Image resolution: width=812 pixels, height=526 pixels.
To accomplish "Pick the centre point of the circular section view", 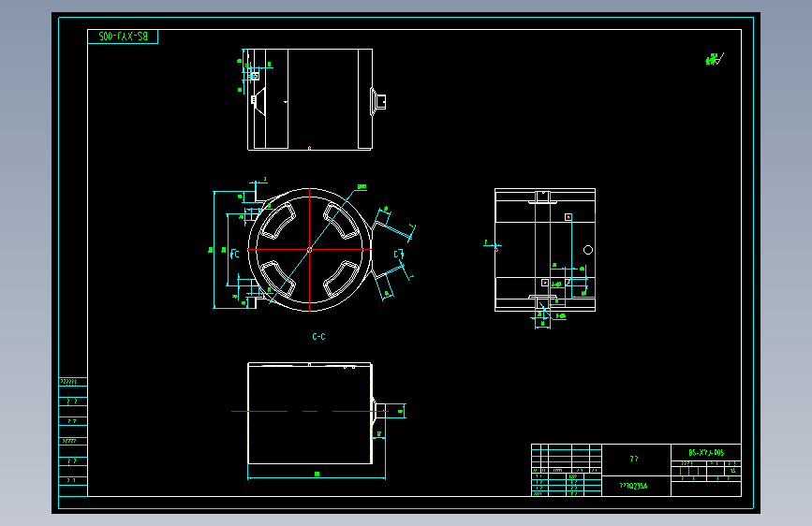I will point(310,250).
